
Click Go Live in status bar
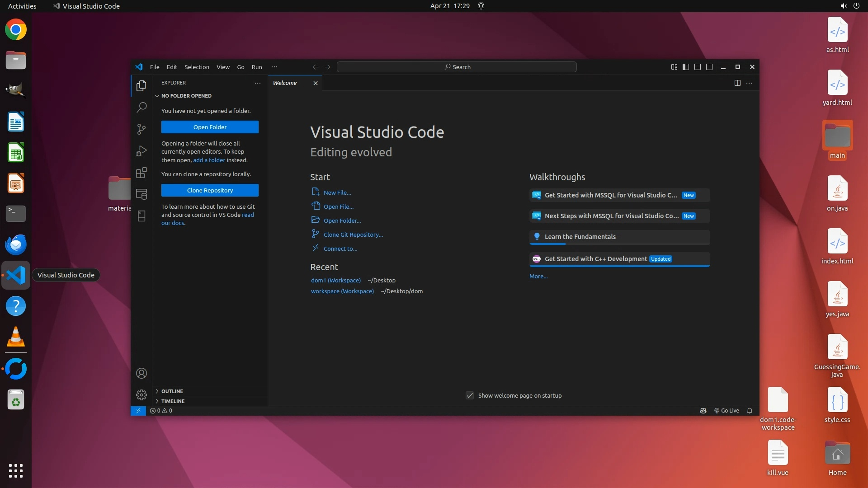click(726, 411)
